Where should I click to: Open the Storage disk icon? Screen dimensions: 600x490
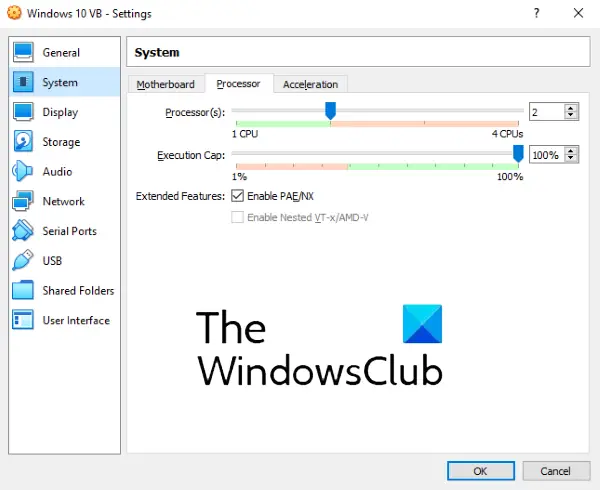(23, 141)
